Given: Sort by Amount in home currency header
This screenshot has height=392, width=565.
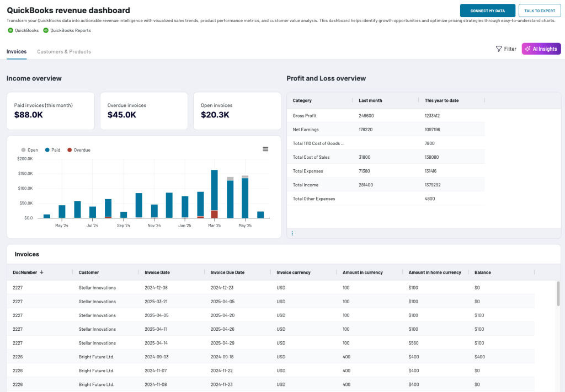Looking at the screenshot, I should pyautogui.click(x=435, y=272).
